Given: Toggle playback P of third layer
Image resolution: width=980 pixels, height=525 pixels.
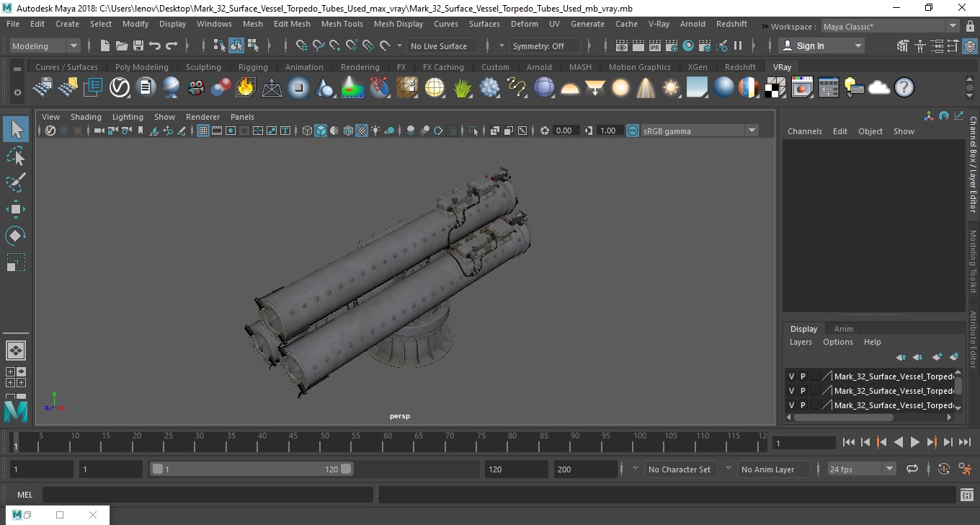Looking at the screenshot, I should 803,405.
